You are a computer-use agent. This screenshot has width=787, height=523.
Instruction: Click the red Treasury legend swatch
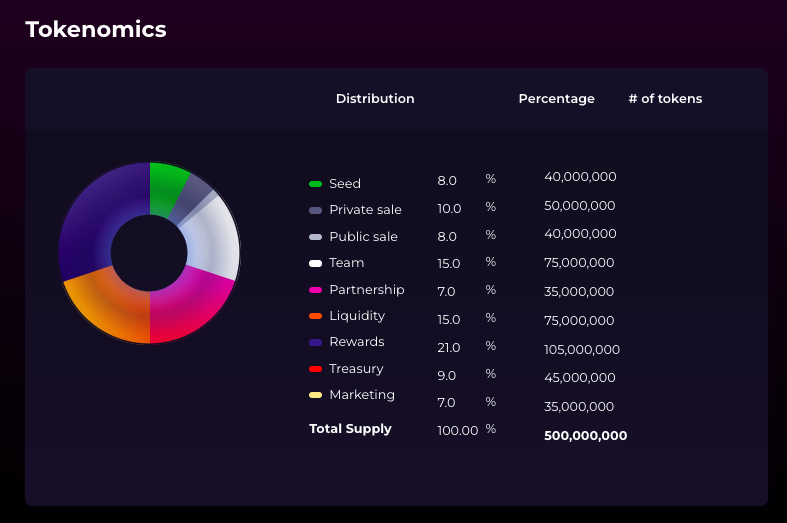point(315,369)
